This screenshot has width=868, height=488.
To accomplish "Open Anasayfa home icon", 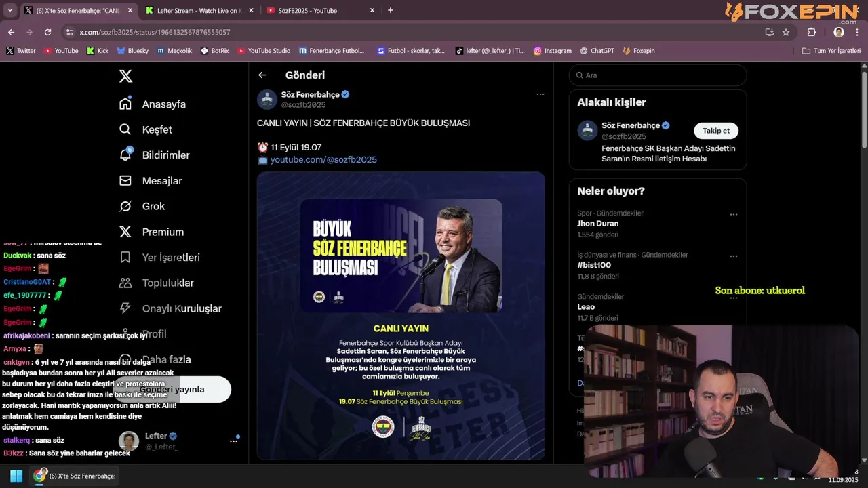I will (x=125, y=104).
